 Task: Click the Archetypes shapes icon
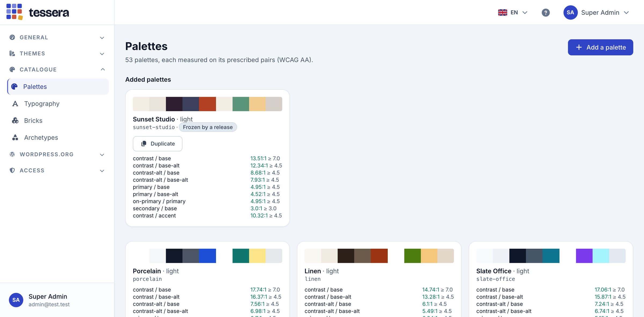pyautogui.click(x=15, y=137)
